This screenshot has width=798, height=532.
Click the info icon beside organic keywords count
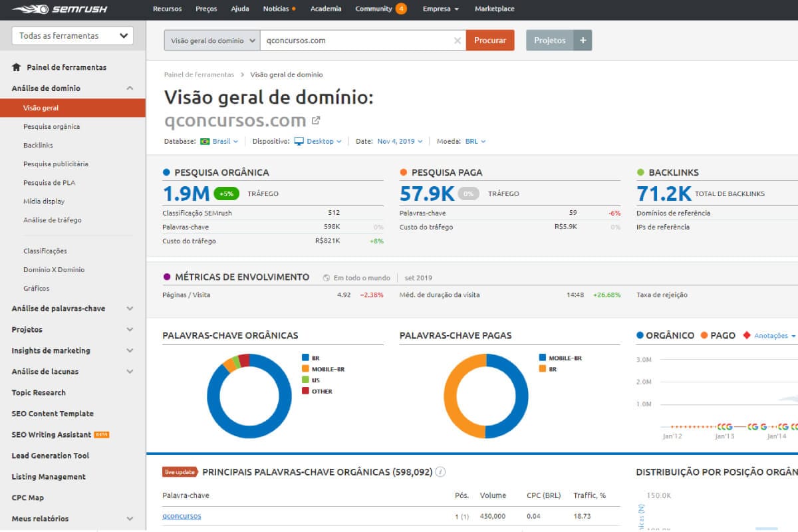[440, 472]
